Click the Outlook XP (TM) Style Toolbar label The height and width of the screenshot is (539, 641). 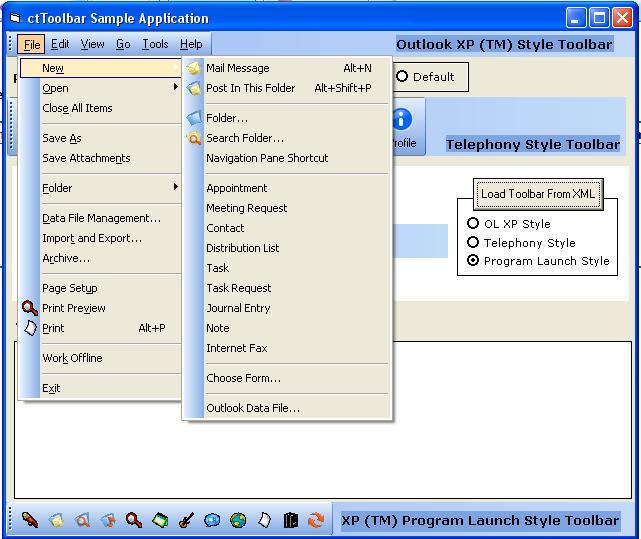pos(504,44)
